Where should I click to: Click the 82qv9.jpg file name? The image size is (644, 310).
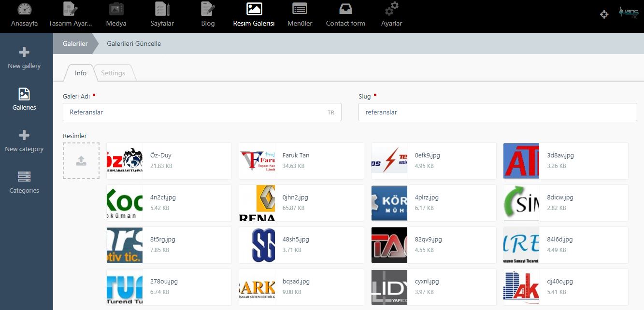[429, 240]
